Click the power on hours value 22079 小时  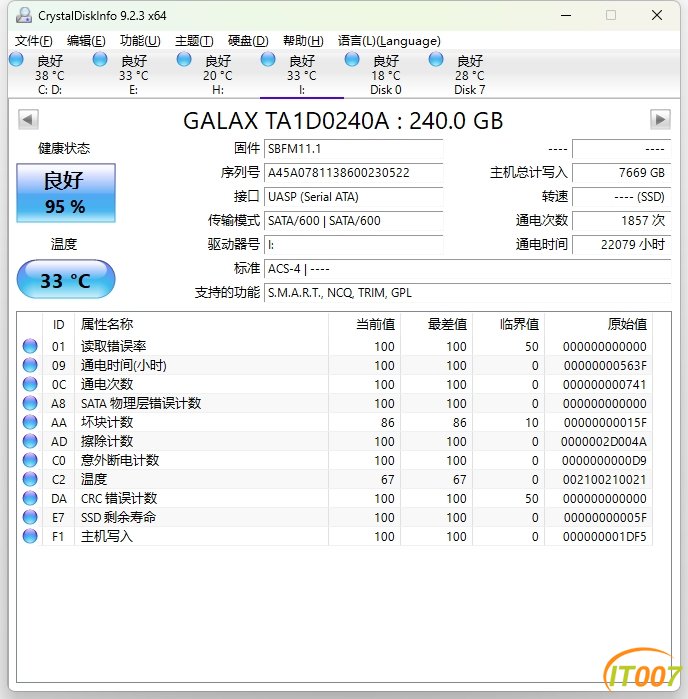coord(622,245)
